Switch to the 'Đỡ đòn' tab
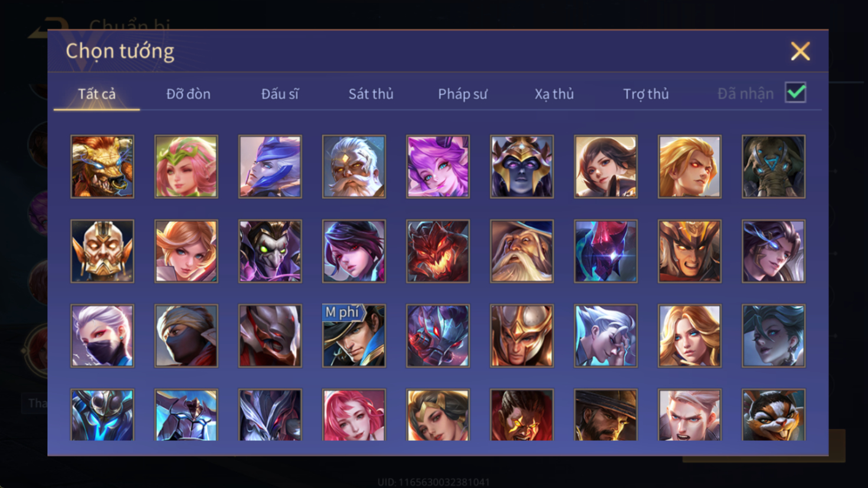 188,94
